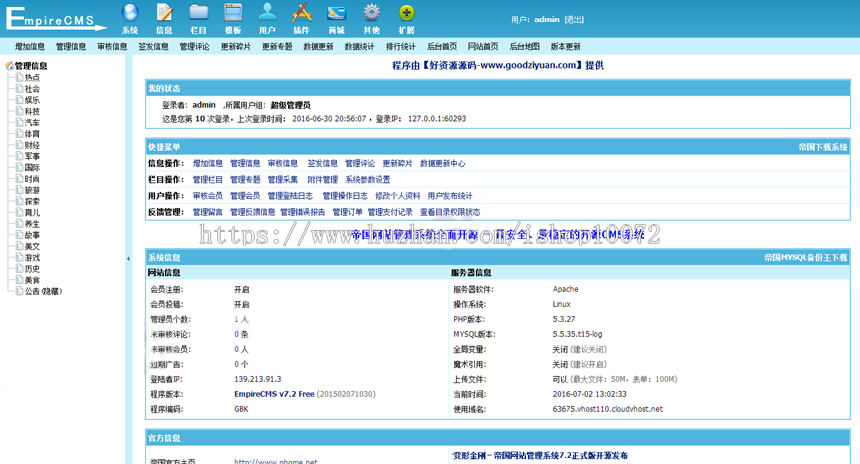Select 更新碎片 in the submenu bar
The image size is (860, 464).
tap(236, 47)
